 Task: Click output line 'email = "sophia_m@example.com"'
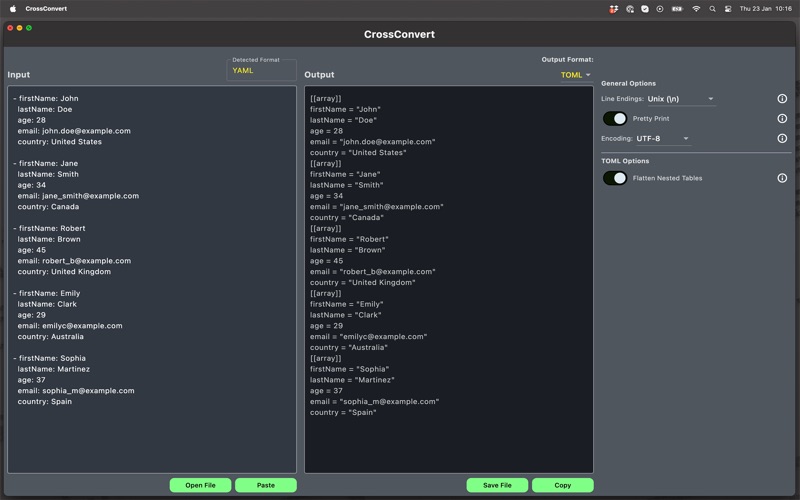click(374, 402)
